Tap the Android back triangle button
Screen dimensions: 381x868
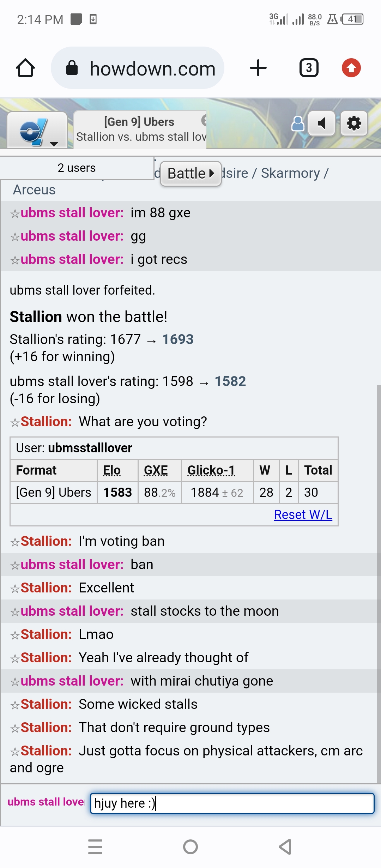(285, 847)
